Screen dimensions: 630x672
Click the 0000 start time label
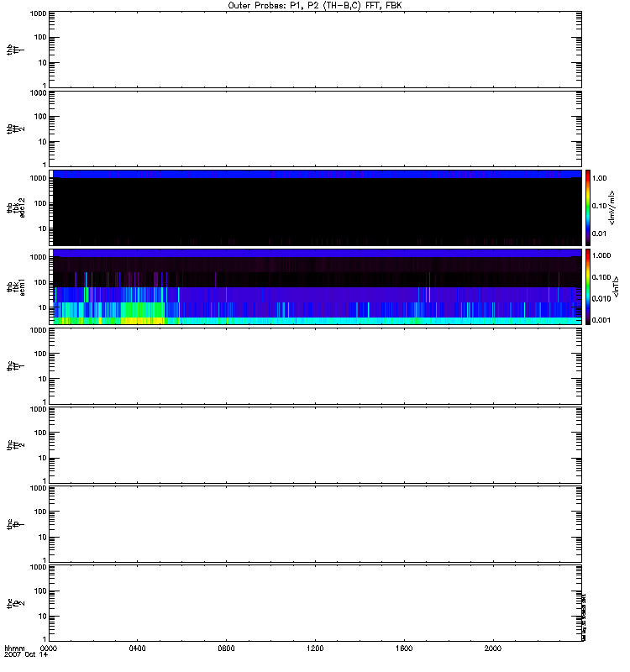click(x=49, y=649)
